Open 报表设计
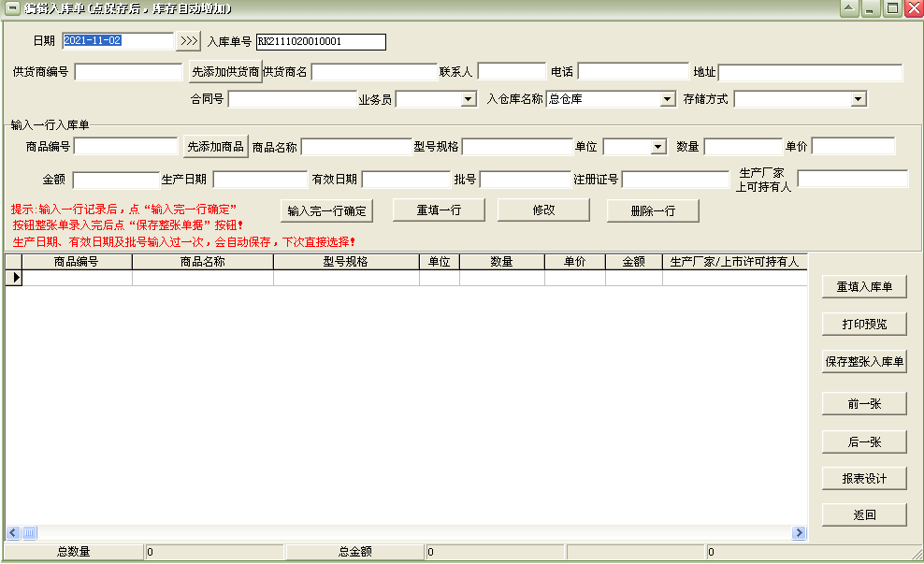Screen dimensions: 924x564 pos(864,479)
